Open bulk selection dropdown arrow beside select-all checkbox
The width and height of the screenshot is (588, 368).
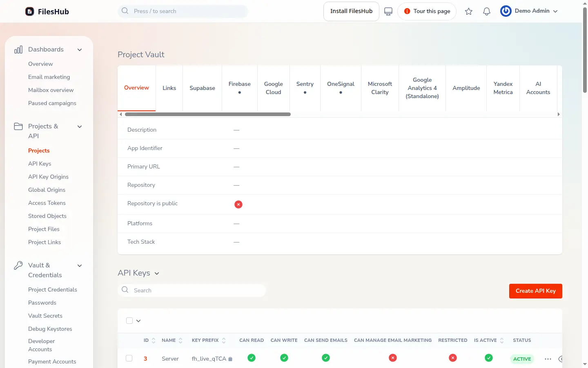[138, 321]
